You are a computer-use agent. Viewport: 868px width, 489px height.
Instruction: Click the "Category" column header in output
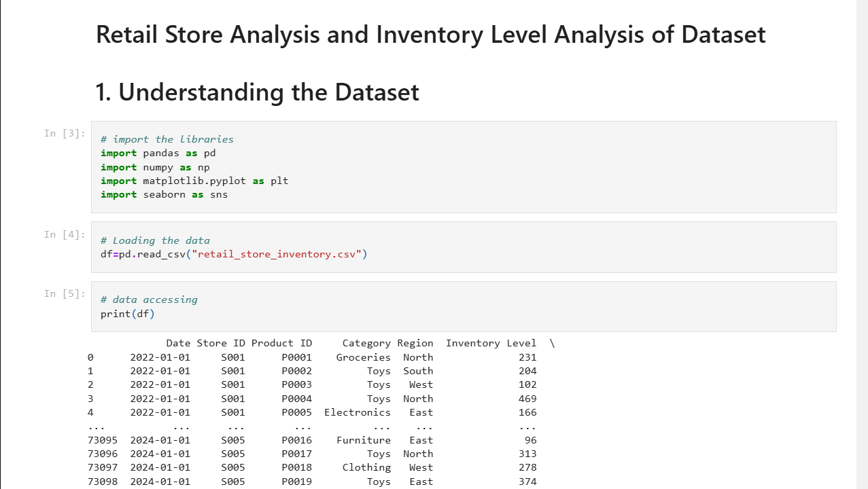coord(366,343)
